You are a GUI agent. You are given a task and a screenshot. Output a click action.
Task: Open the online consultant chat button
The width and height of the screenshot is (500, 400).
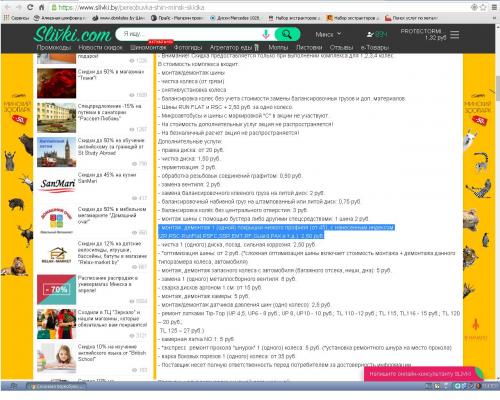click(x=421, y=374)
